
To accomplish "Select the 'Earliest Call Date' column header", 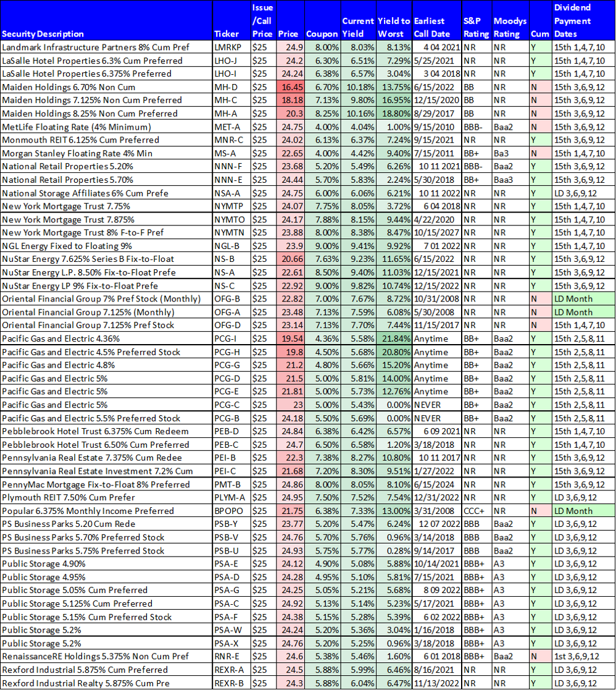I will click(x=436, y=20).
